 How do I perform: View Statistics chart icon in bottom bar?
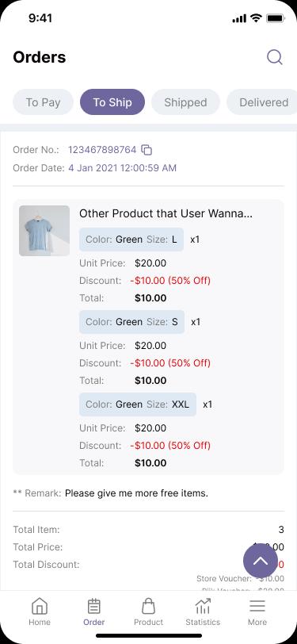point(203,611)
